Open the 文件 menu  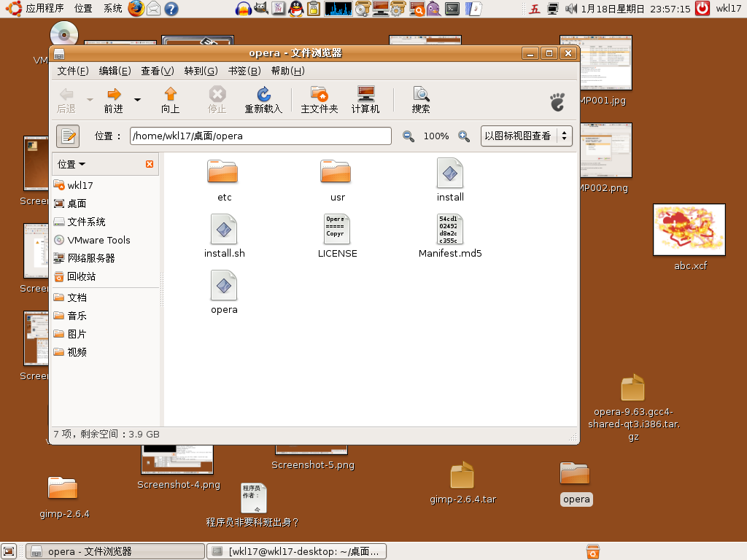[73, 71]
